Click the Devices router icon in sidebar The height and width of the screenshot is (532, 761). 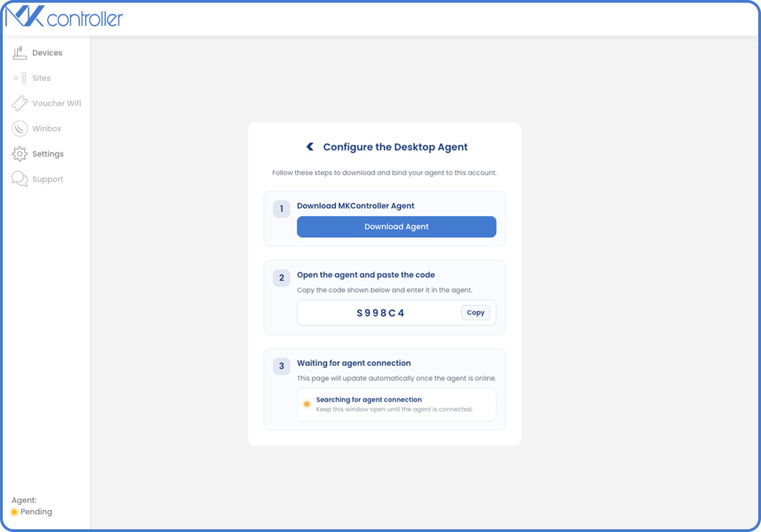20,53
